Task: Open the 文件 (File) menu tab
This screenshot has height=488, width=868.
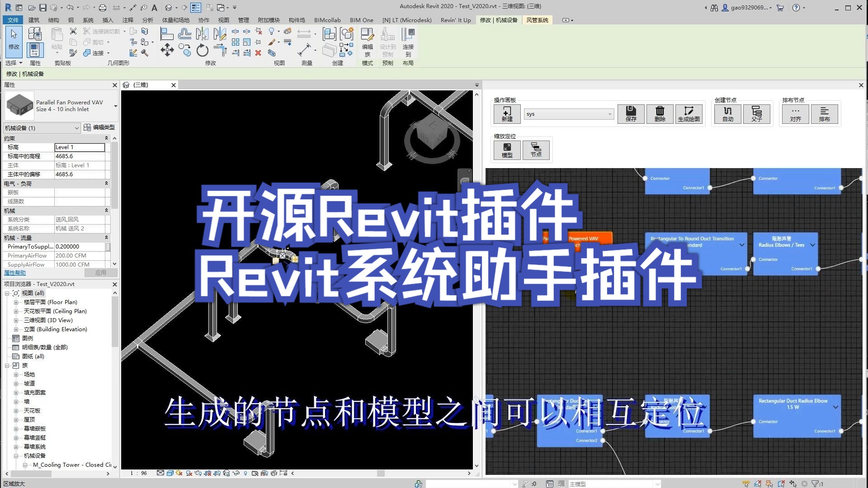Action: (13, 20)
